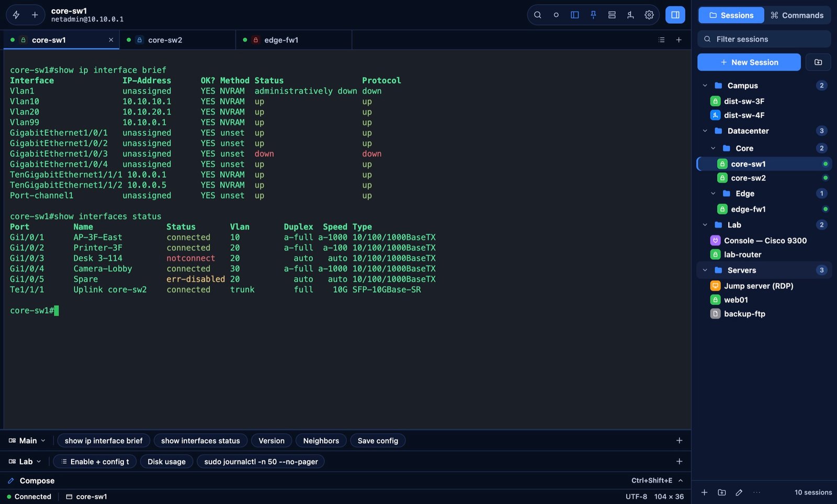Click the small circle record icon in toolbar
837x504 pixels.
coord(556,15)
